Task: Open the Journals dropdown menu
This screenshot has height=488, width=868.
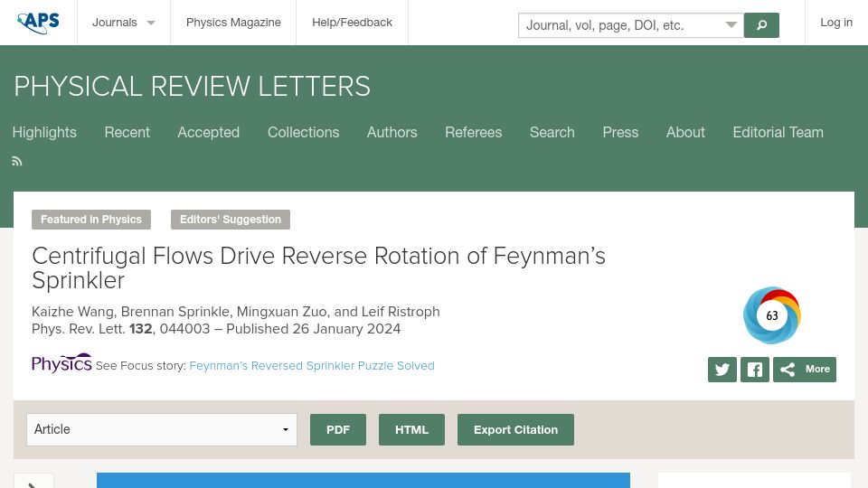Action: coord(124,23)
